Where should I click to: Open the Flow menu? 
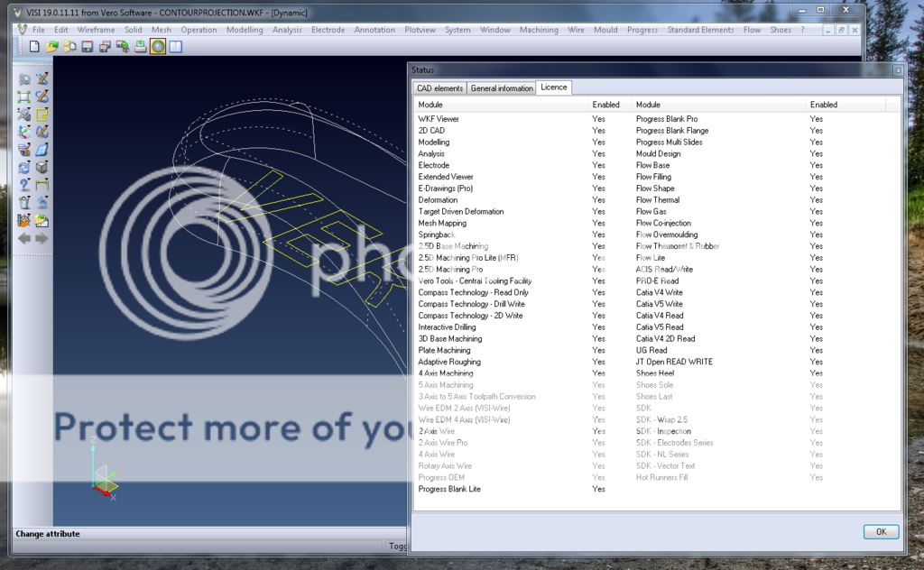751,29
